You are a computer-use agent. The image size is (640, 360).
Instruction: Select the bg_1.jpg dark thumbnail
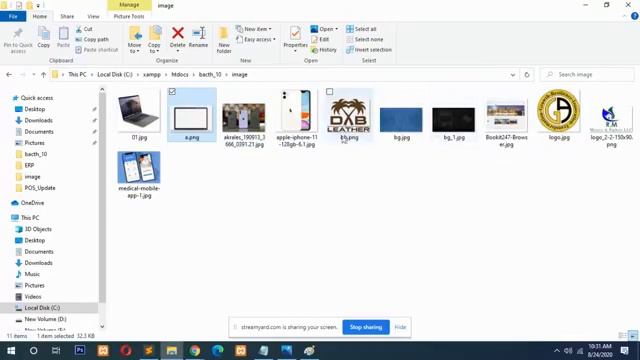tap(454, 120)
